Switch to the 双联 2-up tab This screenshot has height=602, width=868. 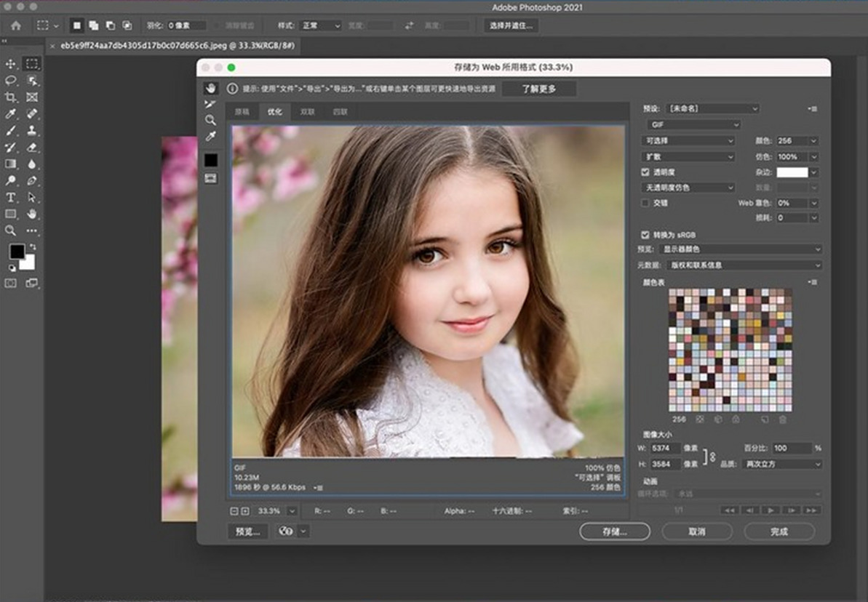point(307,112)
